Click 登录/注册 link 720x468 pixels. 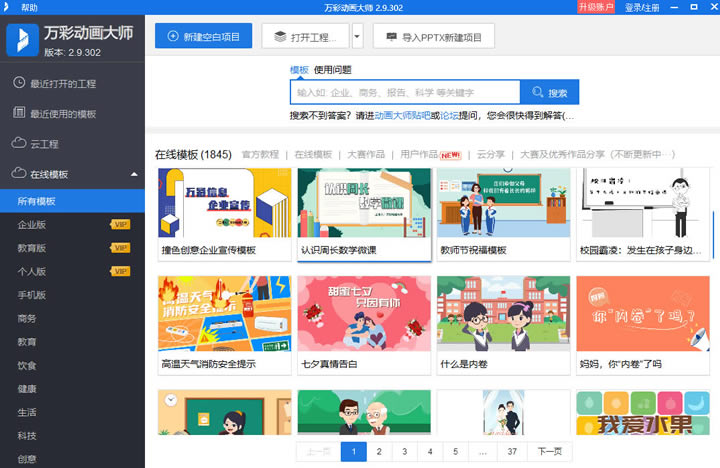642,7
